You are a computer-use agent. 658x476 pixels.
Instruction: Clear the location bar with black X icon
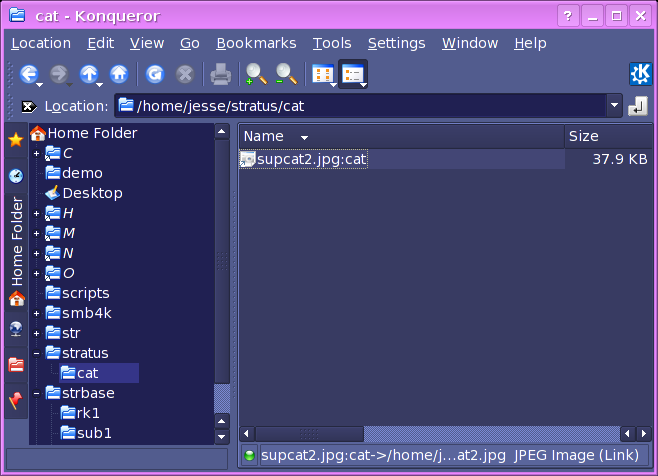(29, 107)
